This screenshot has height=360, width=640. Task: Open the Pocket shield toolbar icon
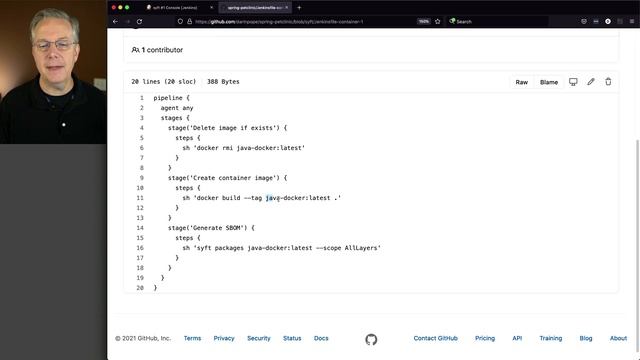pyautogui.click(x=584, y=21)
